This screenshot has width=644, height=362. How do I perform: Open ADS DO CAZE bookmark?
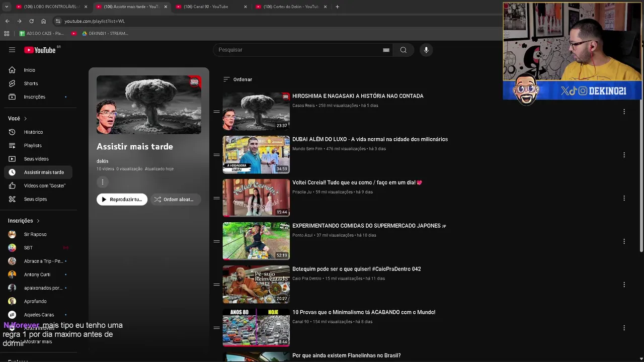[41, 33]
